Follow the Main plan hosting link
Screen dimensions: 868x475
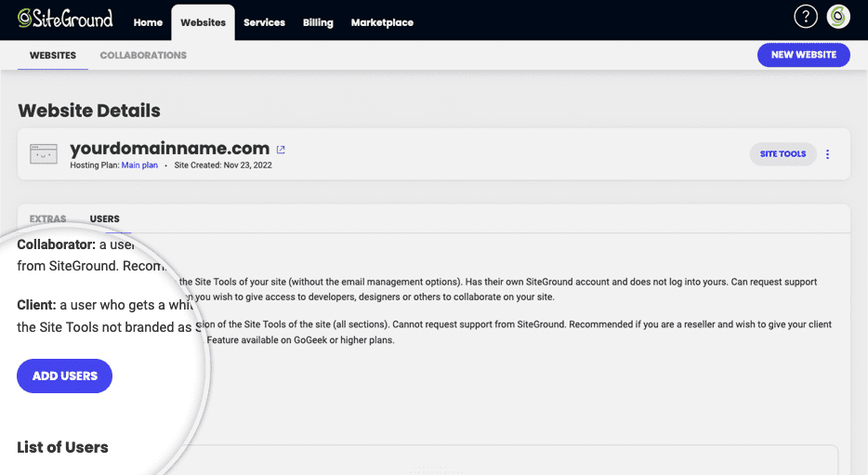point(139,165)
